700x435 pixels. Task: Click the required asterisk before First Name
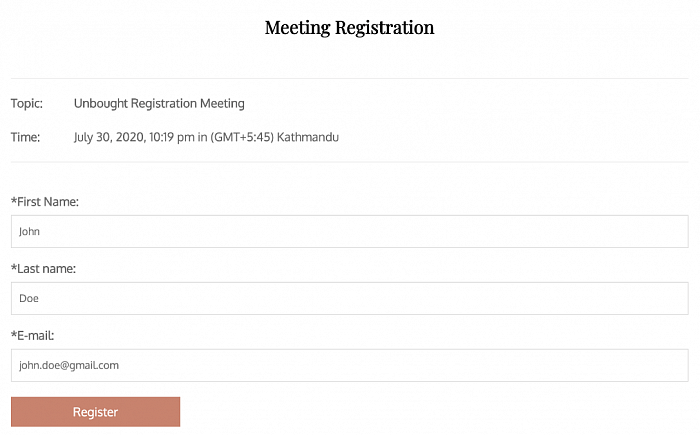pos(14,200)
